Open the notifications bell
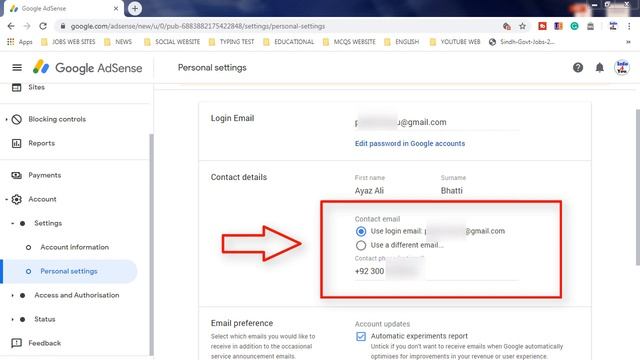The image size is (640, 360). (599, 67)
